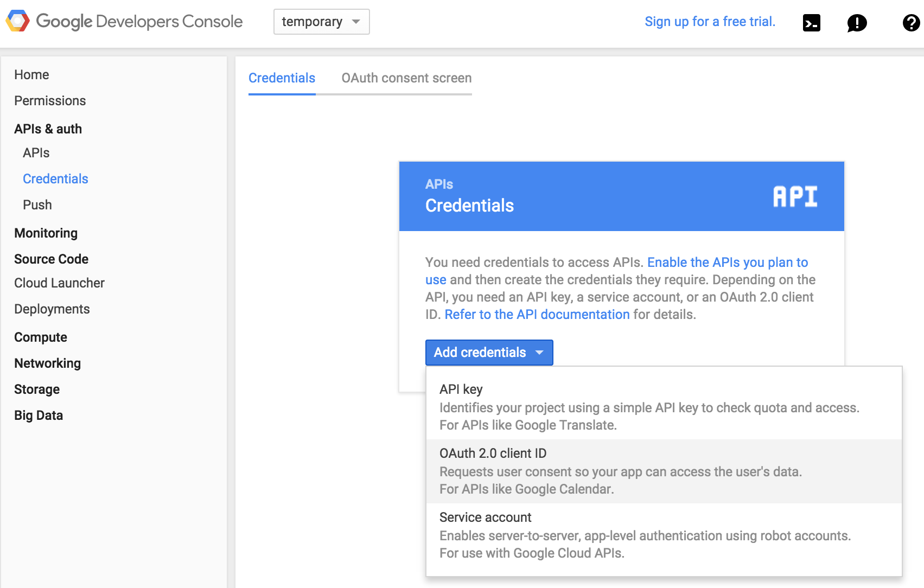Open the notifications alert icon

[x=857, y=23]
